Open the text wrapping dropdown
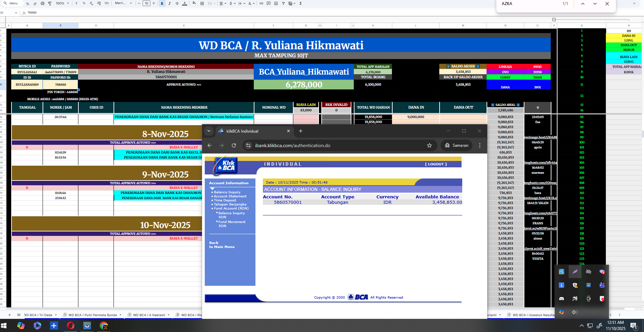 pyautogui.click(x=242, y=3)
